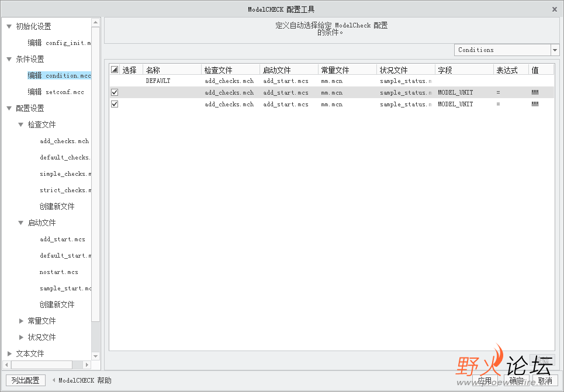The height and width of the screenshot is (392, 564).
Task: Select 编辑 condition.mcc item
Action: point(59,75)
